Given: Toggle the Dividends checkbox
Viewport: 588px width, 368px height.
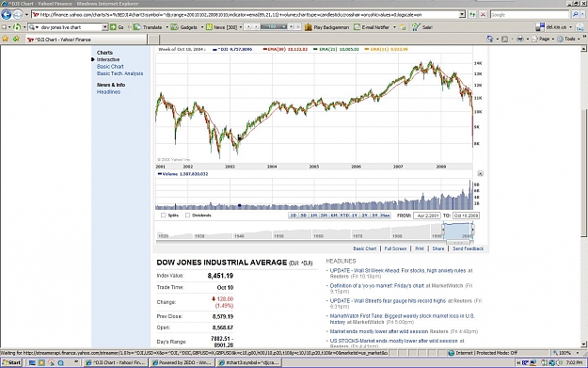Looking at the screenshot, I should point(187,216).
